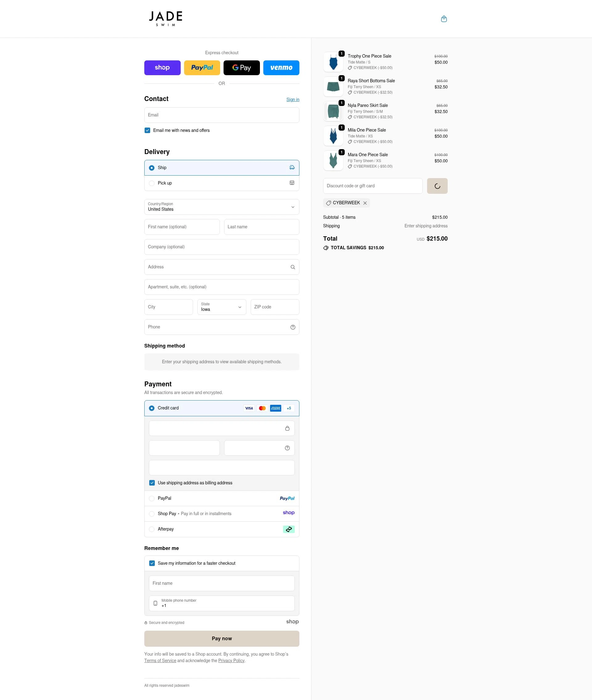Pay with PayPal express checkout
The image size is (592, 700).
pos(202,67)
